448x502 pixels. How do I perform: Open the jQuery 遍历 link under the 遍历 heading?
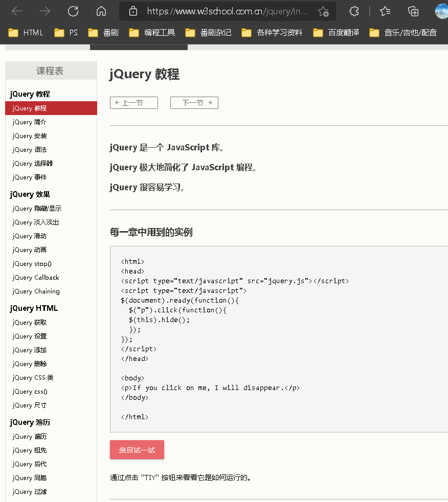click(30, 437)
